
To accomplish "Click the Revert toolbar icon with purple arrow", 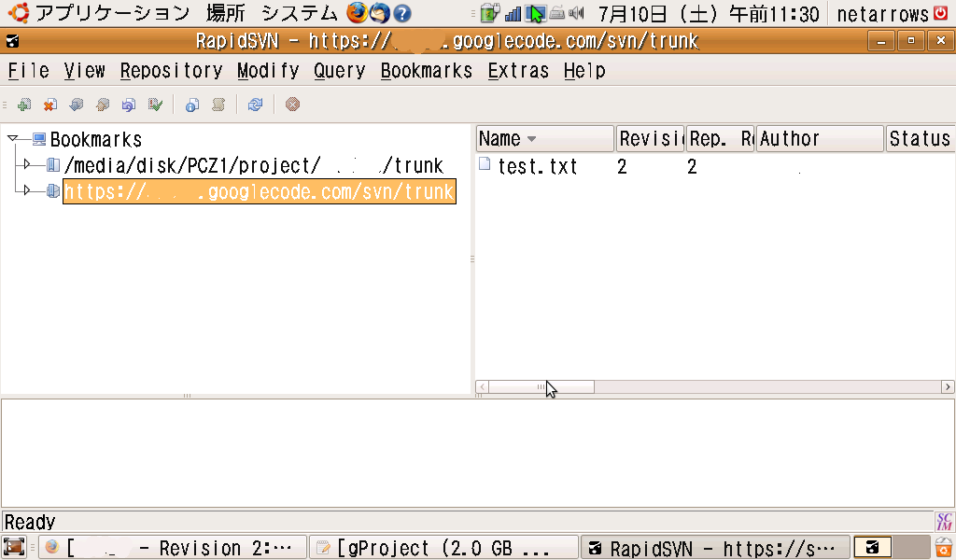I will pyautogui.click(x=129, y=105).
